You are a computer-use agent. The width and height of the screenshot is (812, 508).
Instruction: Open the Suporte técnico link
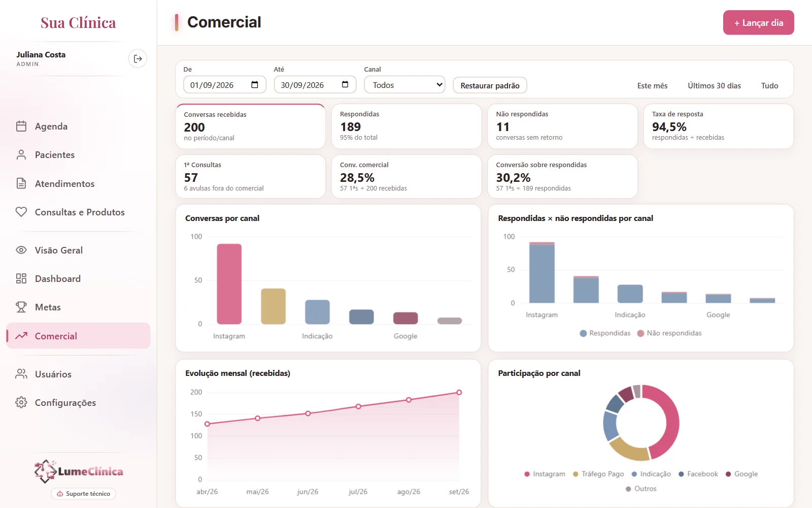coord(83,494)
